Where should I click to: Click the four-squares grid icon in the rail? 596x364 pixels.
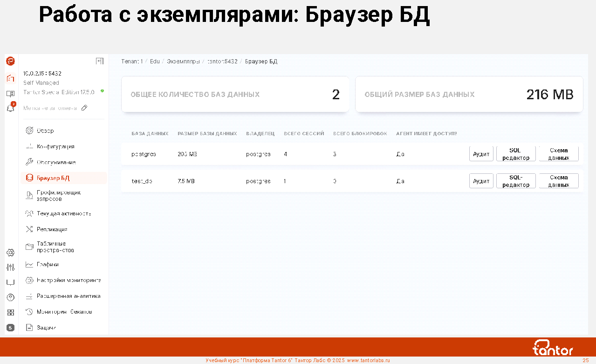[x=10, y=313]
